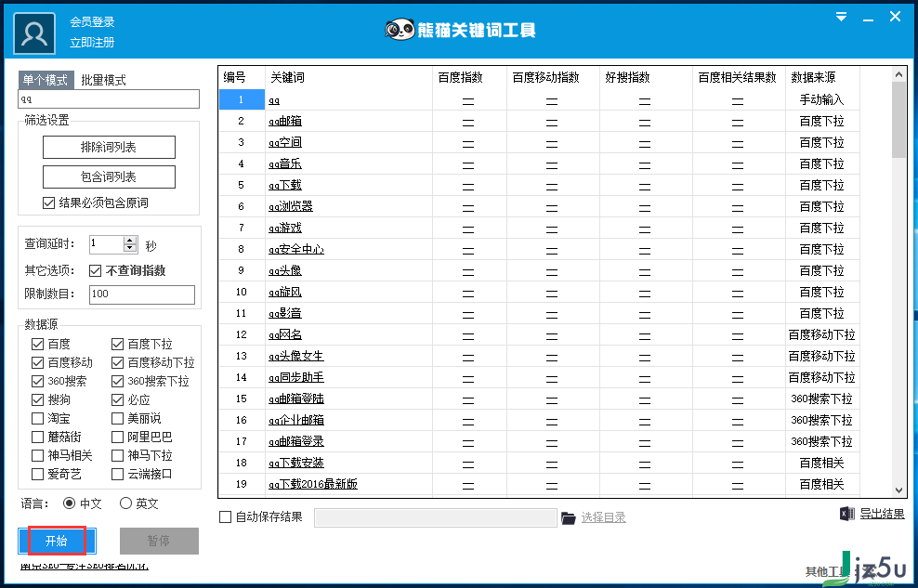Sort by 关键词 column header

[x=349, y=77]
